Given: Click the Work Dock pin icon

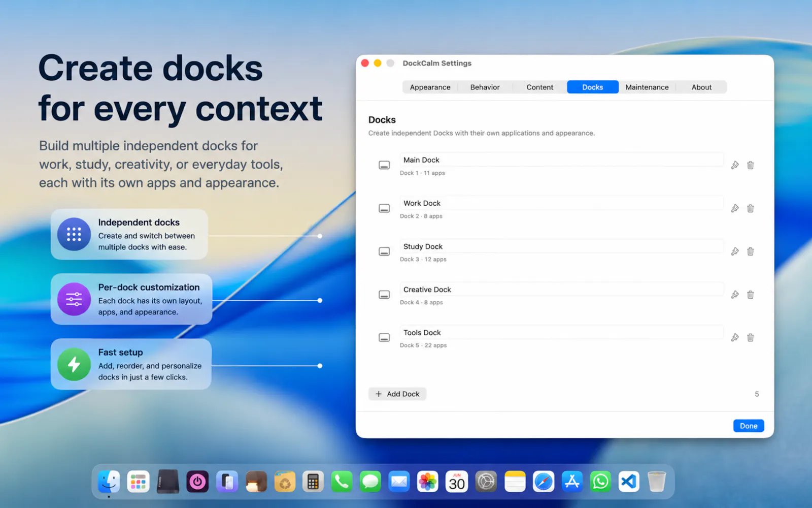Looking at the screenshot, I should [x=734, y=208].
